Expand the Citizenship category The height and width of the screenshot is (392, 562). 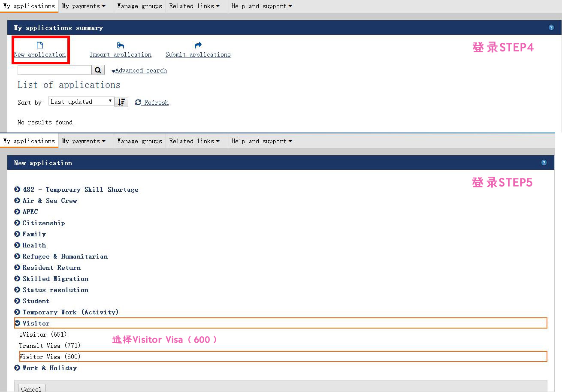(39, 223)
